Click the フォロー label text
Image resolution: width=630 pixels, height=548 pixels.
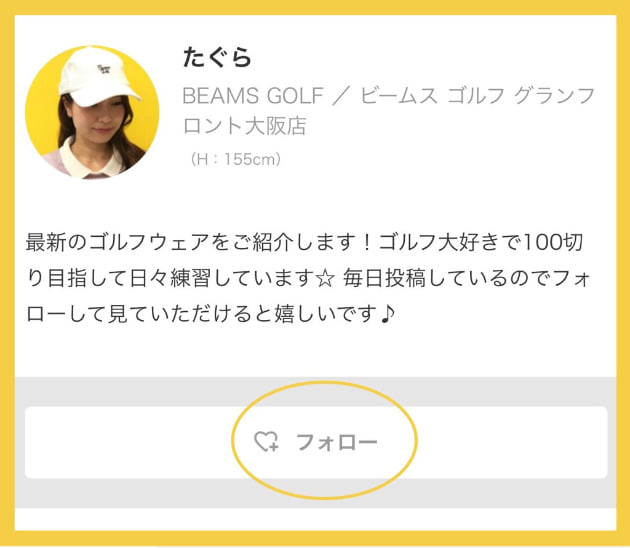[x=337, y=442]
